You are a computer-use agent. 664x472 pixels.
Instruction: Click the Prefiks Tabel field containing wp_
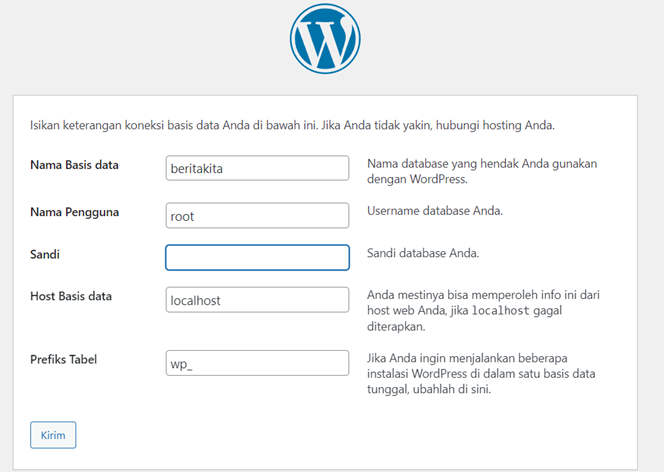[x=257, y=363]
